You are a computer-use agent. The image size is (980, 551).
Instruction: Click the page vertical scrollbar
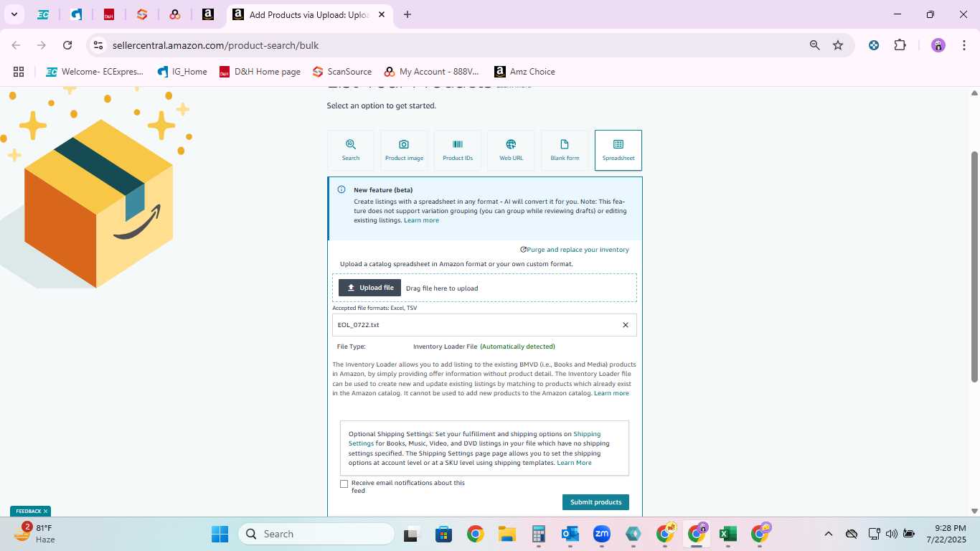click(x=974, y=265)
